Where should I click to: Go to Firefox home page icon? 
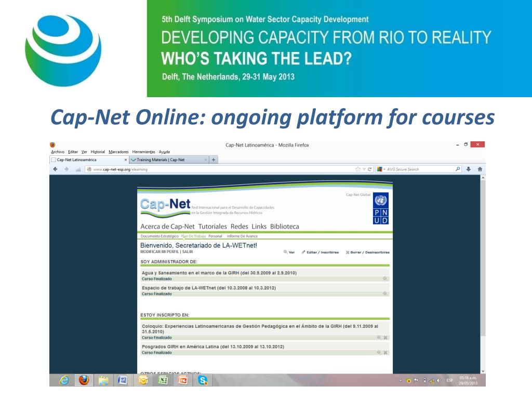tap(480, 169)
